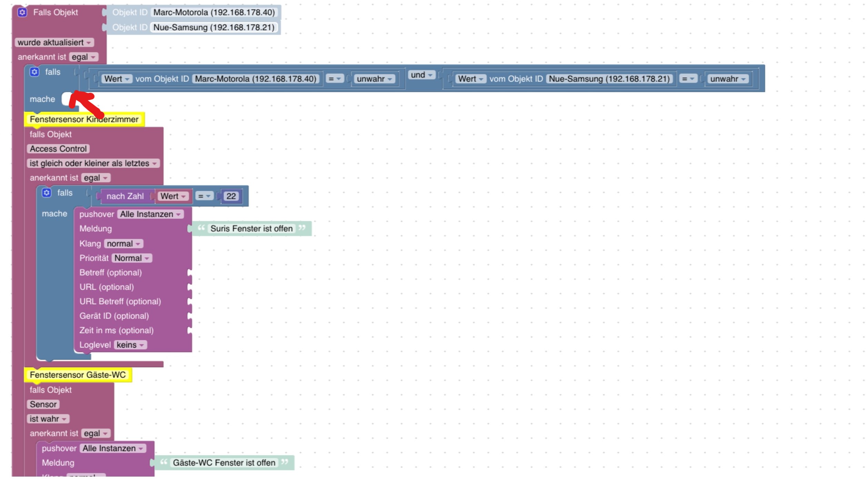The height and width of the screenshot is (479, 868).
Task: Click 'URL (optional)' label in pushover block
Action: pos(107,287)
